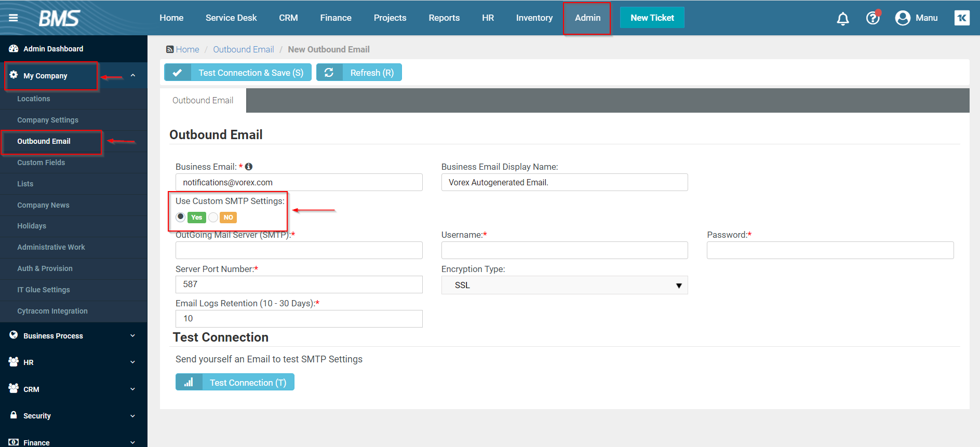Go to Home breadcrumb link
The height and width of the screenshot is (447, 980).
pyautogui.click(x=187, y=49)
